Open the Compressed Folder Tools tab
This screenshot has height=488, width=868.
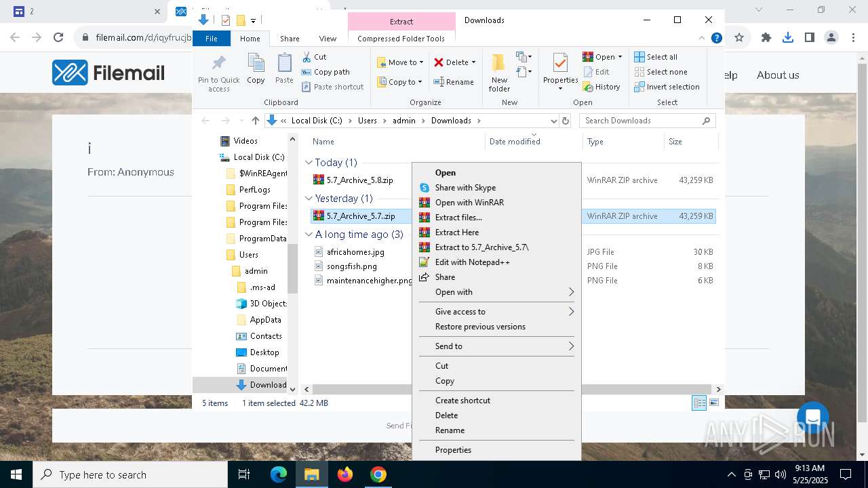tap(401, 39)
